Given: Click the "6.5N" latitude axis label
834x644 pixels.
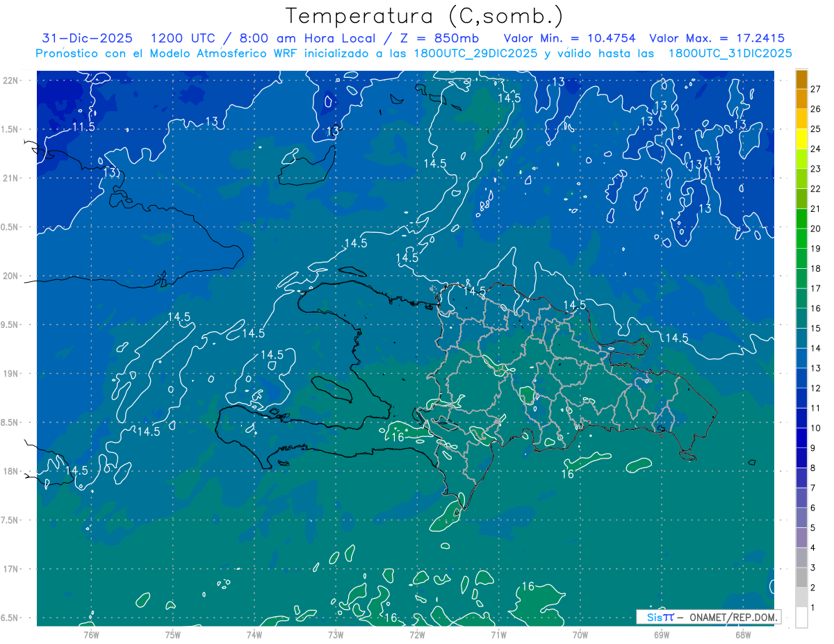Looking at the screenshot, I should coord(10,618).
